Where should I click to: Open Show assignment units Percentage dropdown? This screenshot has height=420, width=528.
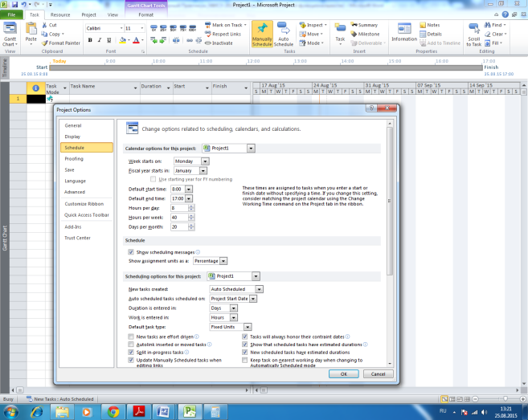[x=223, y=261]
